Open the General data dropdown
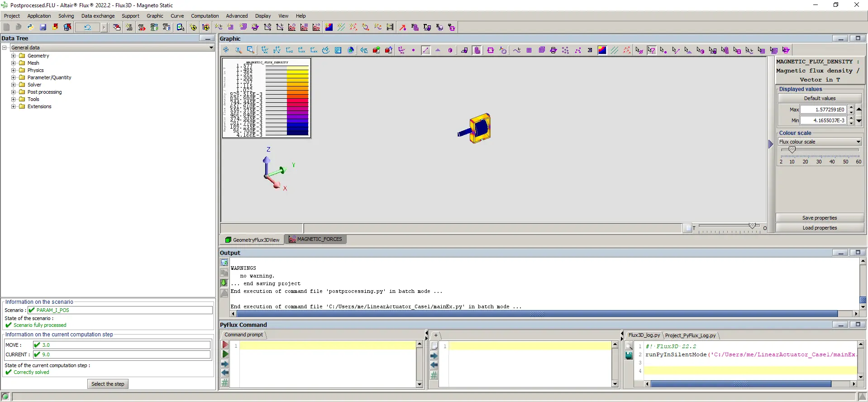This screenshot has height=402, width=868. tap(211, 48)
